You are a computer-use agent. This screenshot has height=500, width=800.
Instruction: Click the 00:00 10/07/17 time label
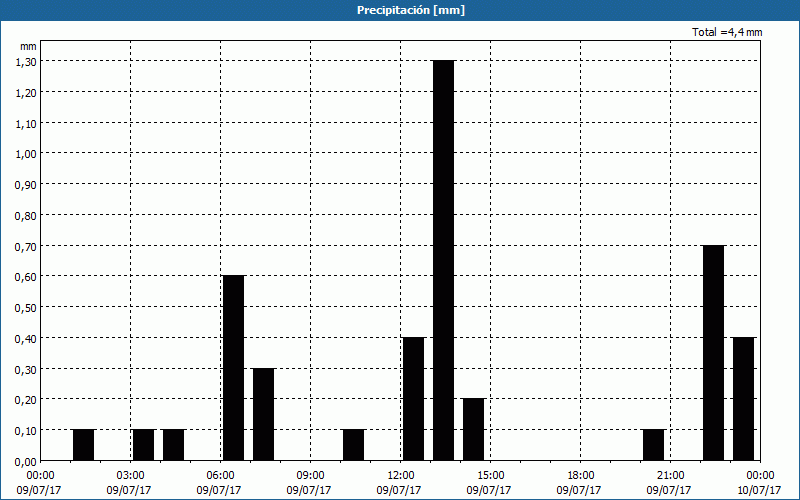pos(759,483)
